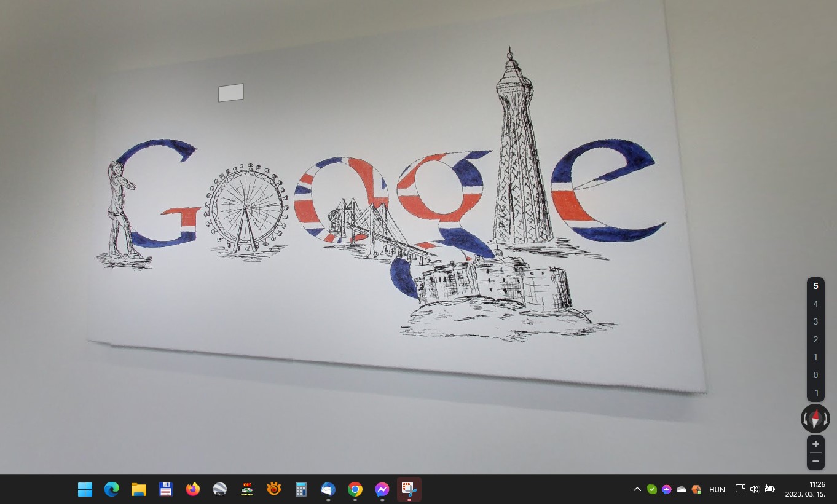Switch to floor level -1

[815, 393]
